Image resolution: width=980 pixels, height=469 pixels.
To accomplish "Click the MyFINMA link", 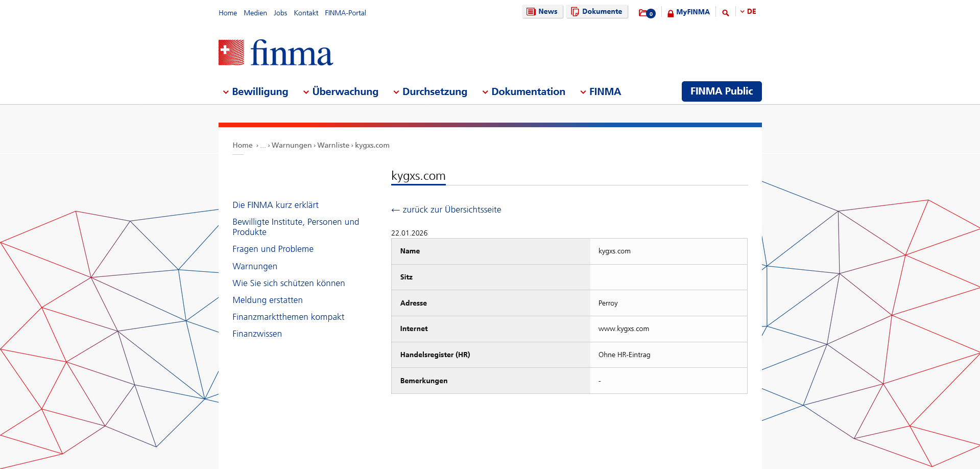I will tap(693, 12).
